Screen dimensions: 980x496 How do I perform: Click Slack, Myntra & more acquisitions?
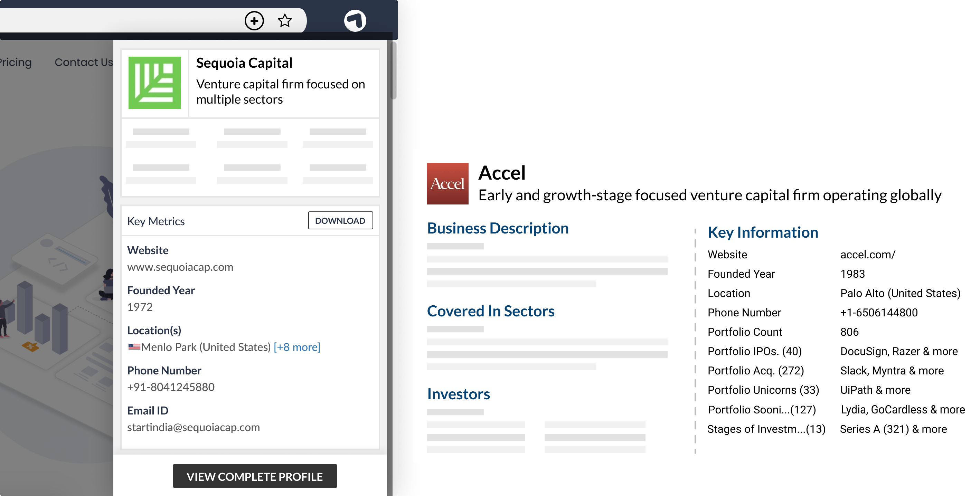(x=892, y=371)
